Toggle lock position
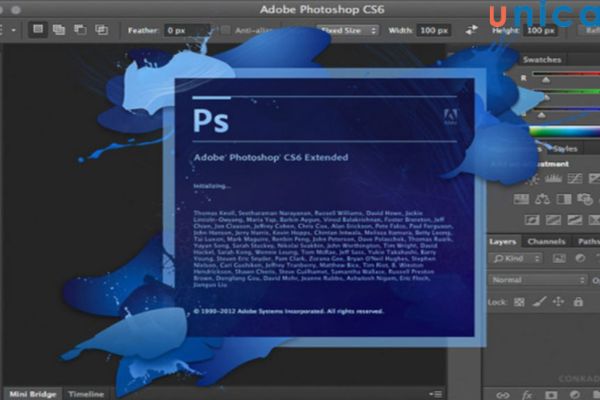Screen dimensions: 600x400 (559, 302)
